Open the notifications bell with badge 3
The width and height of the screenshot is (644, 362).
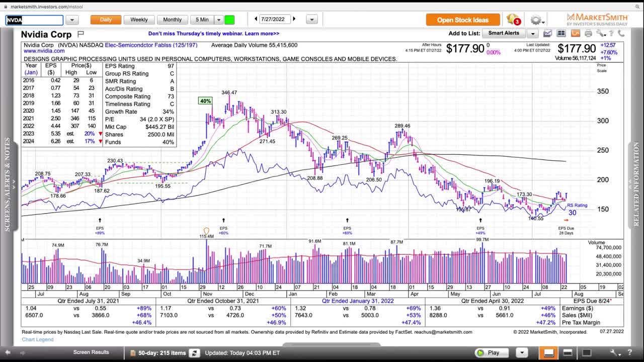pyautogui.click(x=513, y=20)
